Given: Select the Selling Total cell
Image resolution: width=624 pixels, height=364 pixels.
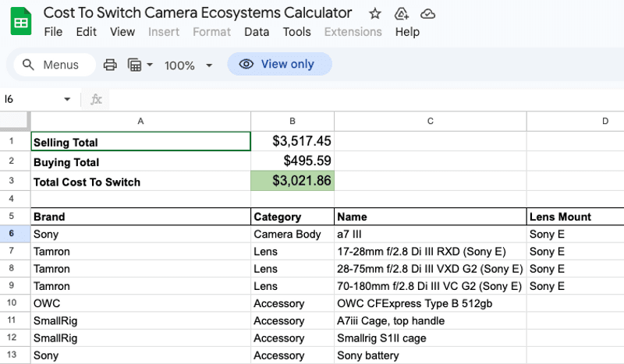Looking at the screenshot, I should pyautogui.click(x=141, y=141).
